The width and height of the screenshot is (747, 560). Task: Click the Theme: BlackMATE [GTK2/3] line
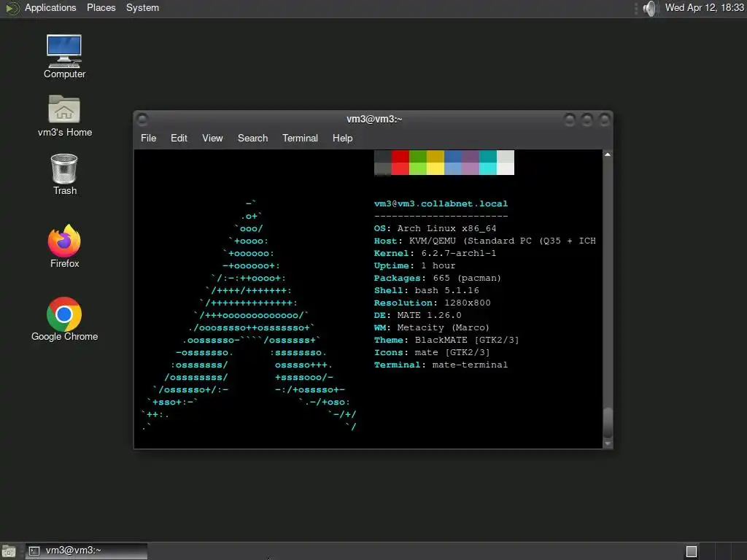point(446,340)
